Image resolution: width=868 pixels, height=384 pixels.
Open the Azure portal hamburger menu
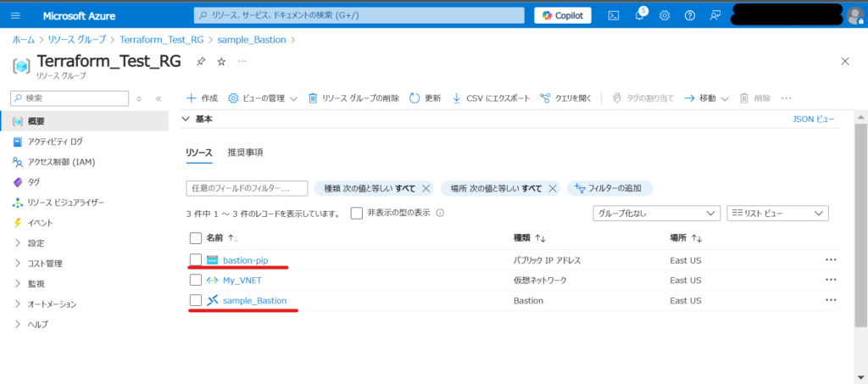16,15
